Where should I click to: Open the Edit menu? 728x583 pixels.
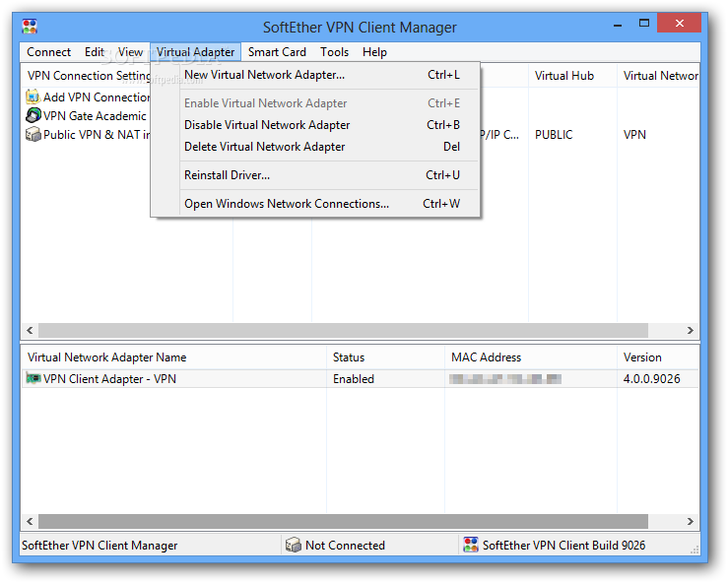pos(95,52)
